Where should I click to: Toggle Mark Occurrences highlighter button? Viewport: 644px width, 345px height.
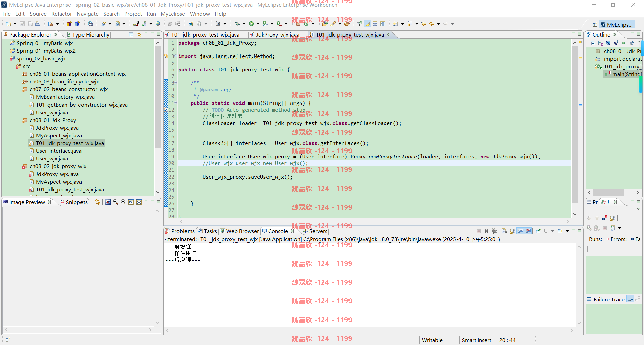coord(368,24)
